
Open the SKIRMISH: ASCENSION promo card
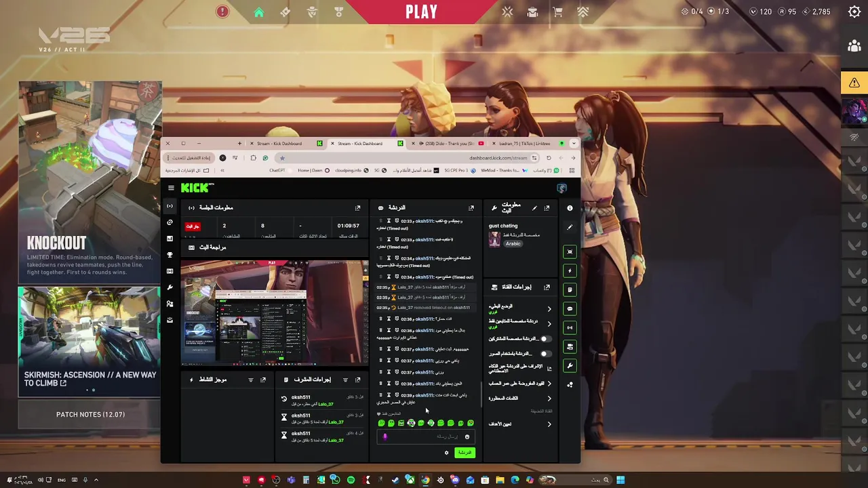point(90,340)
